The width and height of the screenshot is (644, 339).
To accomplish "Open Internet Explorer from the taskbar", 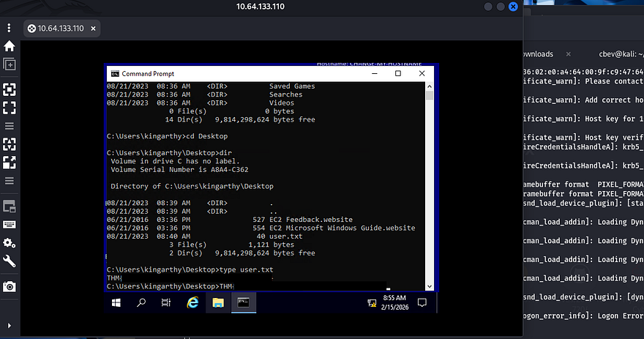I will pyautogui.click(x=192, y=302).
